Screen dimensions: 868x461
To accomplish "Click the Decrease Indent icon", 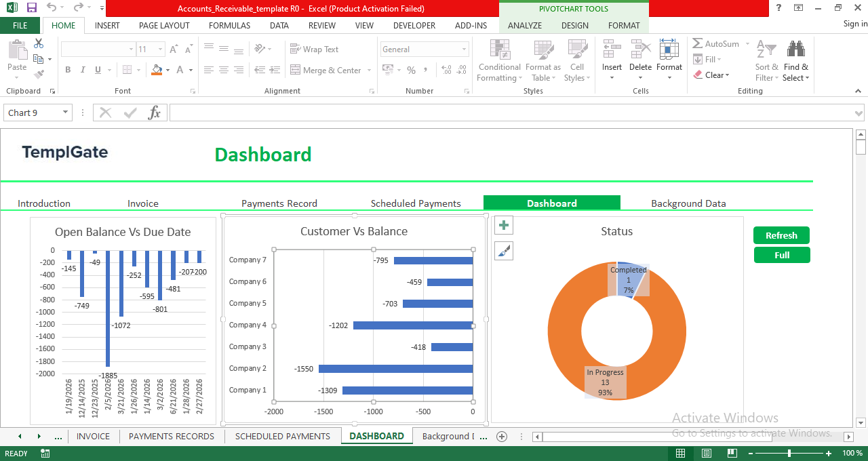I will (261, 70).
